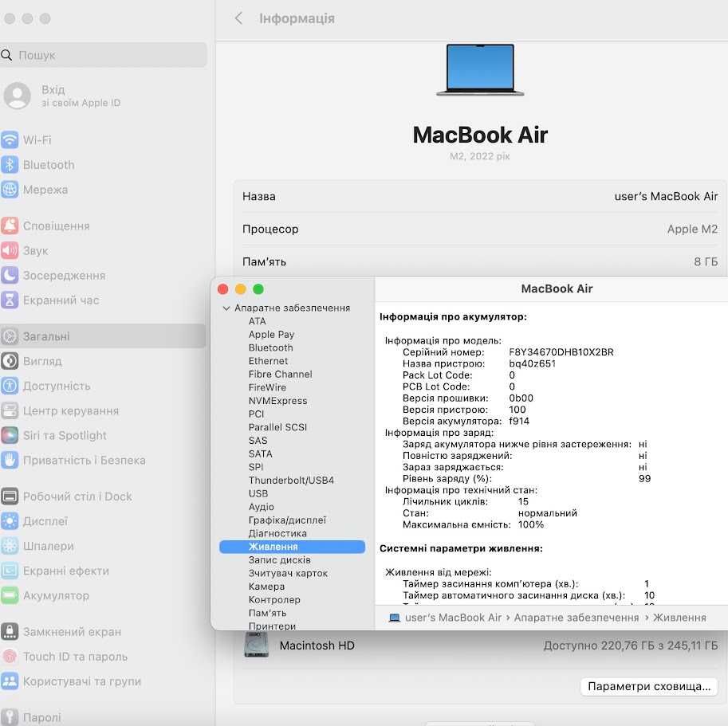Open Приватність і Безпека hand icon
This screenshot has height=726, width=728.
[x=10, y=460]
